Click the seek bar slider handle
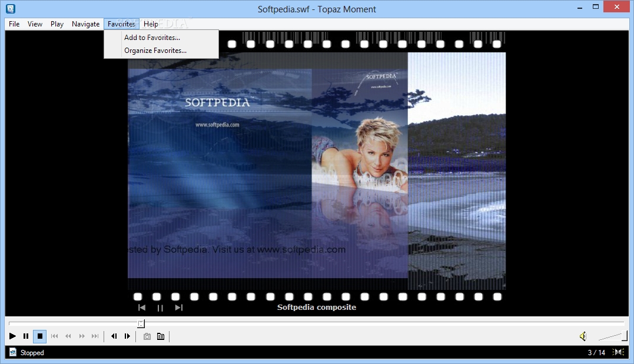Screen dimensions: 634x364 141,323
